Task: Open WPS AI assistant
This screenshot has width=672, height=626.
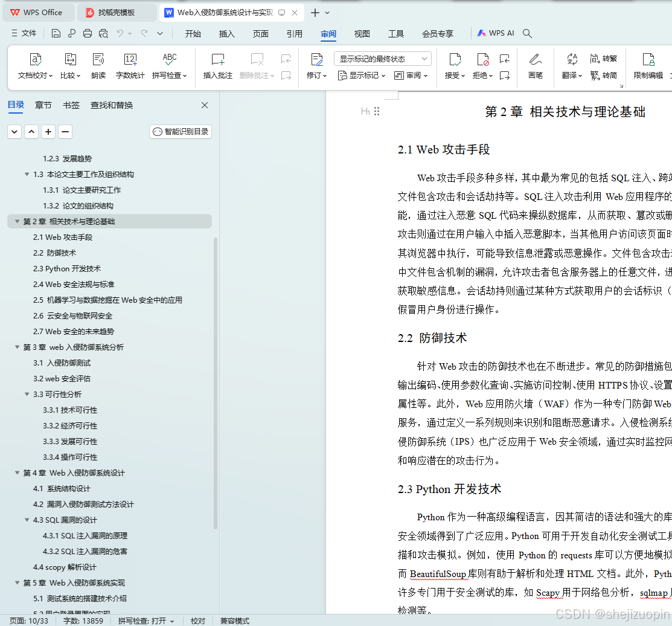Action: pyautogui.click(x=496, y=33)
